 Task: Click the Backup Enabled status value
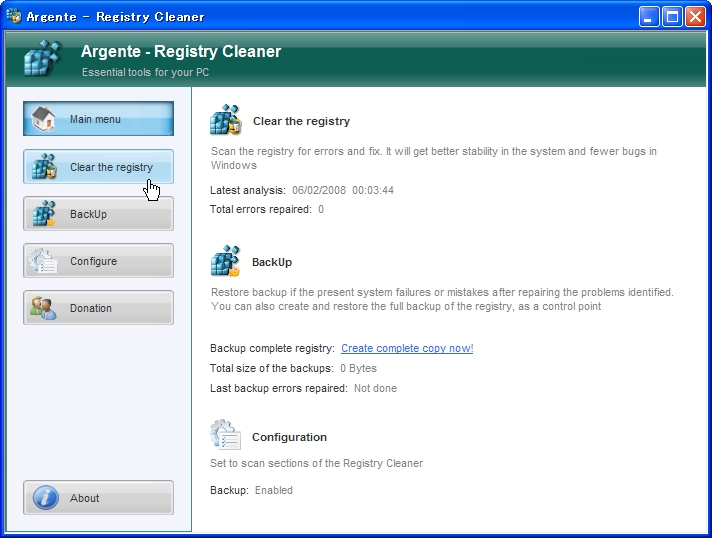(274, 490)
